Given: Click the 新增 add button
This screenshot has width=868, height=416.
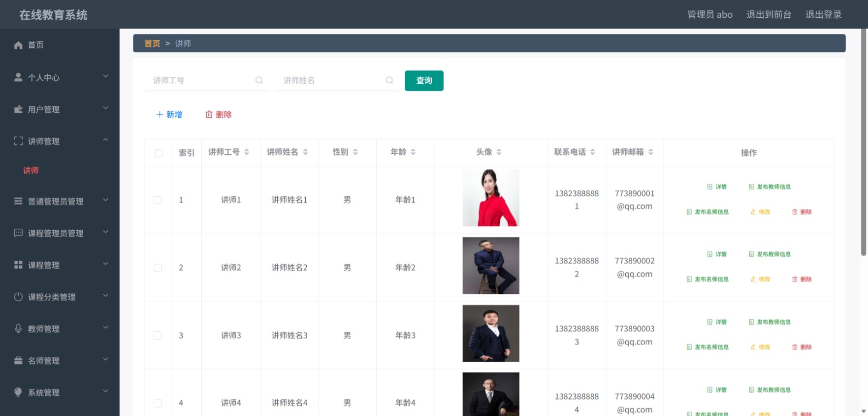Looking at the screenshot, I should 169,114.
